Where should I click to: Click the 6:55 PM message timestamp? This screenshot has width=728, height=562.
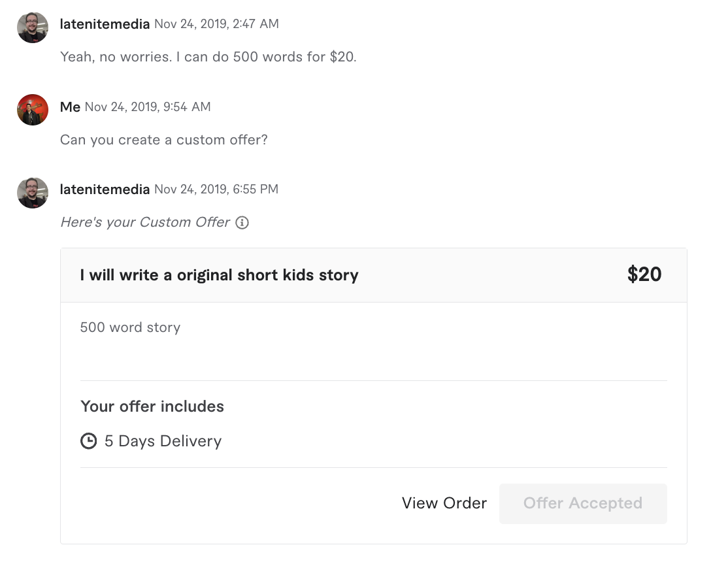[216, 190]
